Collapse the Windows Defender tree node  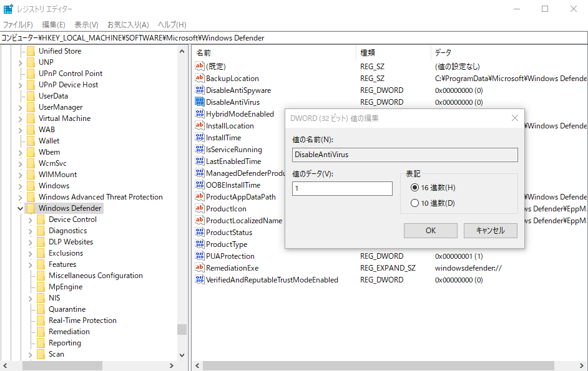[x=20, y=208]
